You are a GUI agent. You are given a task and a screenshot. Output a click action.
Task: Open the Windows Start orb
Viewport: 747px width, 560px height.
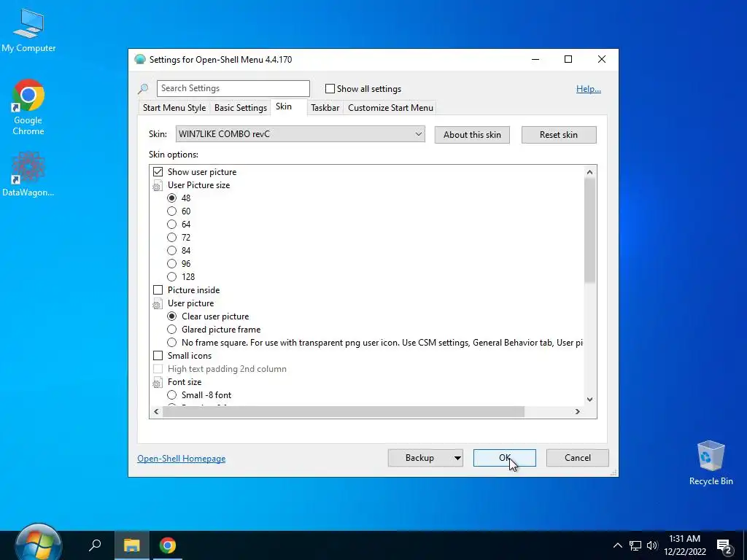pyautogui.click(x=38, y=543)
